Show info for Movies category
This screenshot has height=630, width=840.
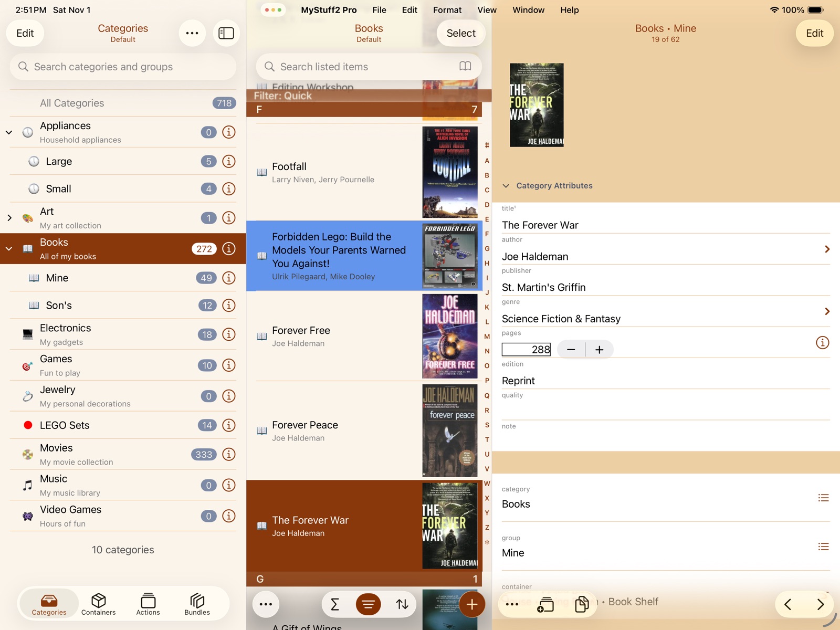coord(229,454)
